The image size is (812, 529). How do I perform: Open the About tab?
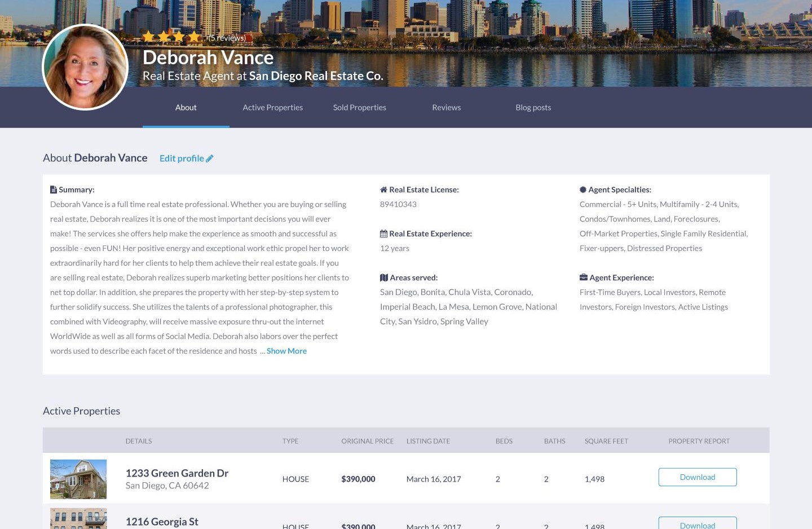click(186, 107)
